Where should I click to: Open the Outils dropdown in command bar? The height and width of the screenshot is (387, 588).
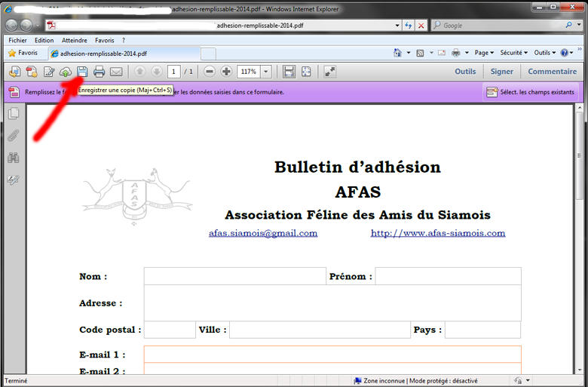(545, 53)
